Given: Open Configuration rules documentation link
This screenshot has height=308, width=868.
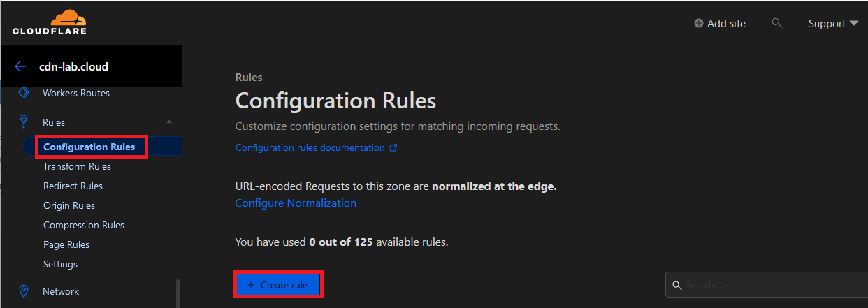Looking at the screenshot, I should point(310,148).
